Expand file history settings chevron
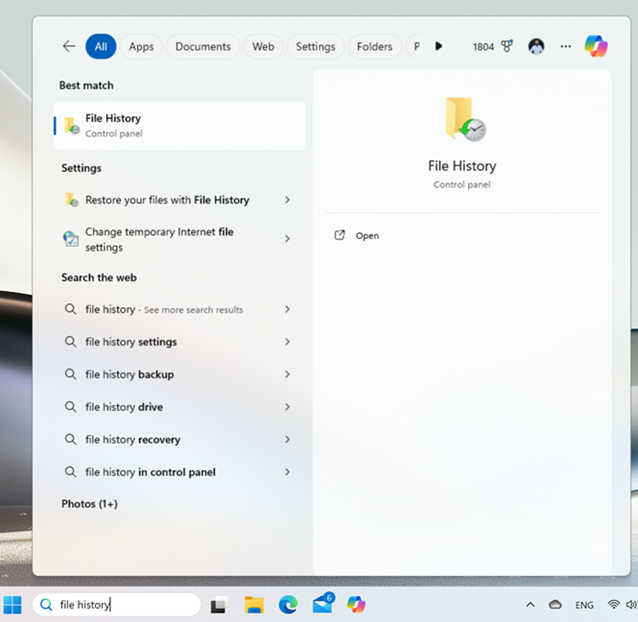The image size is (638, 622). coord(287,342)
